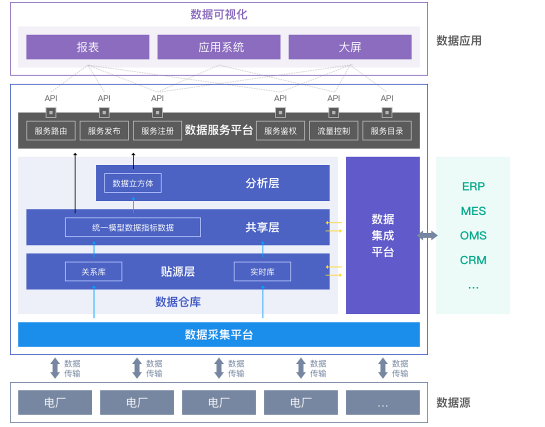Select the 数据立方体 box
The width and height of the screenshot is (545, 427).
(133, 183)
